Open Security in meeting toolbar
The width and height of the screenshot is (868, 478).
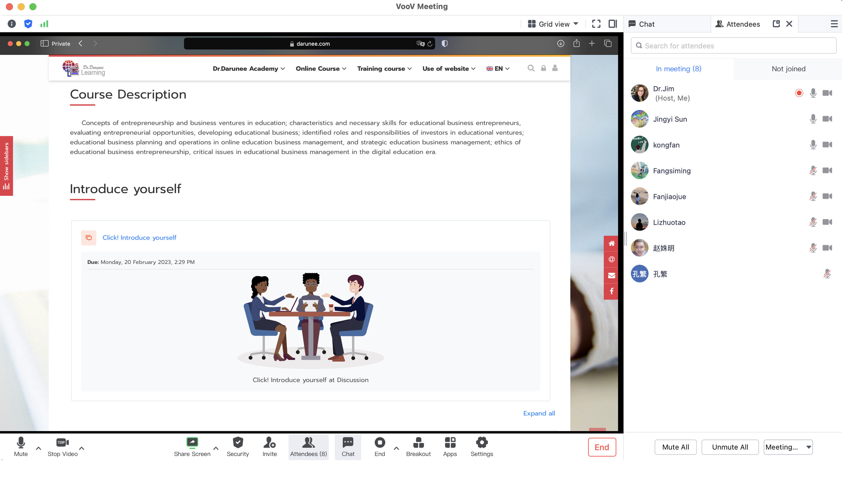[238, 447]
